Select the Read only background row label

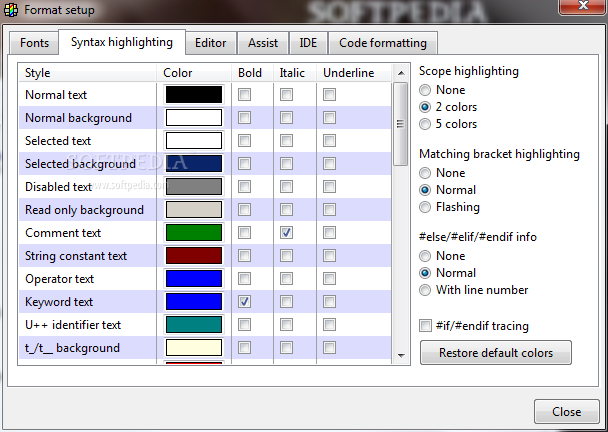click(x=84, y=210)
